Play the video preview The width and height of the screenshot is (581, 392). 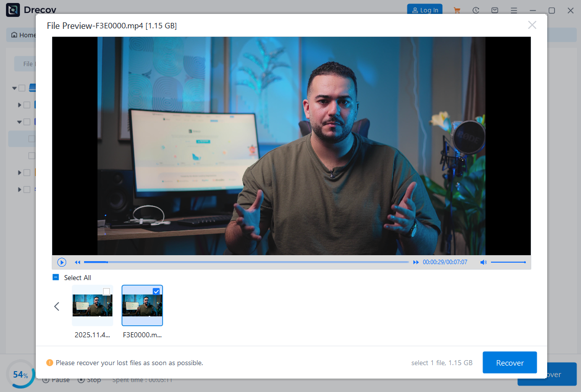pyautogui.click(x=62, y=262)
